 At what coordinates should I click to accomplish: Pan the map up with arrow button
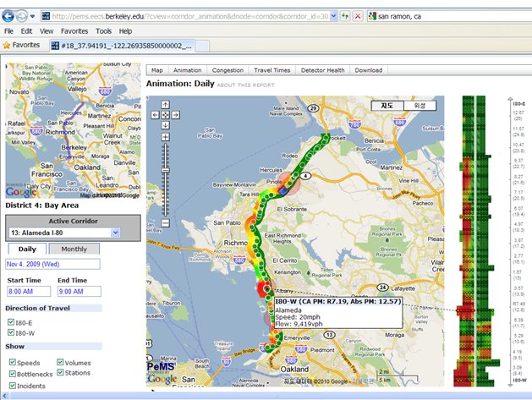(x=167, y=104)
